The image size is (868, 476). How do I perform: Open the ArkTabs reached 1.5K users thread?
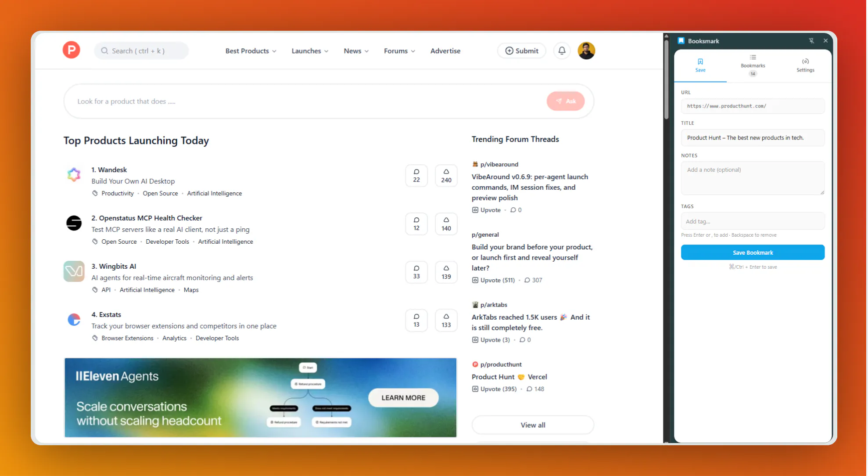531,323
